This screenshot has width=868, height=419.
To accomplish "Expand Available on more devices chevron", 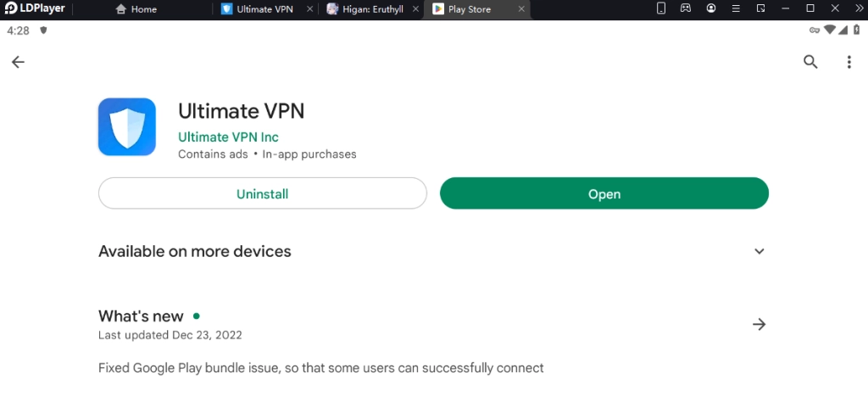I will (759, 251).
